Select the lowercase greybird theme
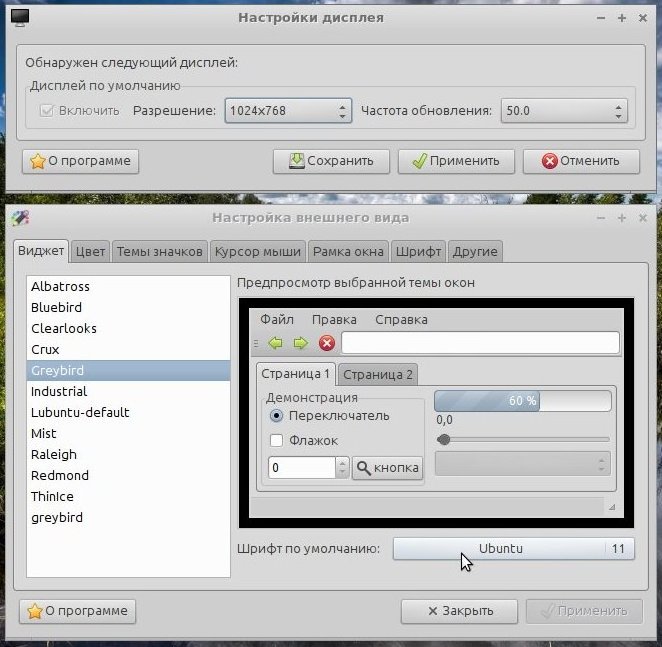662x647 pixels. [x=128, y=518]
